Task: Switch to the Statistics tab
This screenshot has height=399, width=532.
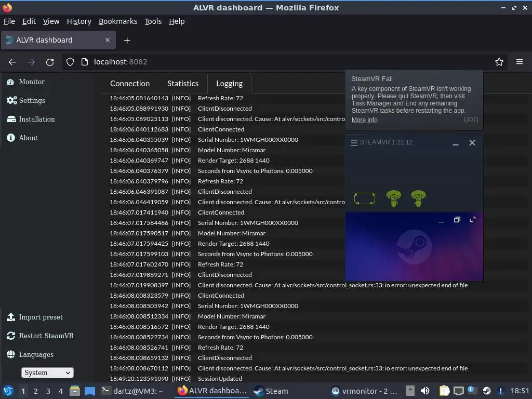Action: tap(182, 84)
